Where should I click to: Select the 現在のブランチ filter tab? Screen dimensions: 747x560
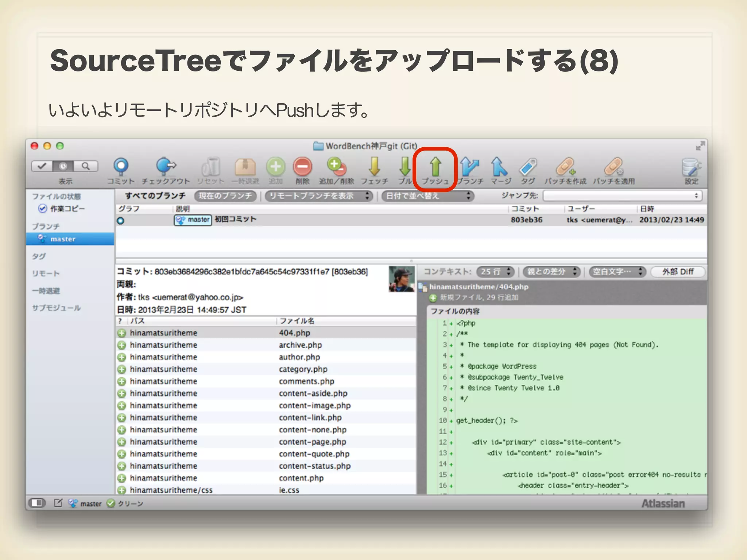pos(225,196)
